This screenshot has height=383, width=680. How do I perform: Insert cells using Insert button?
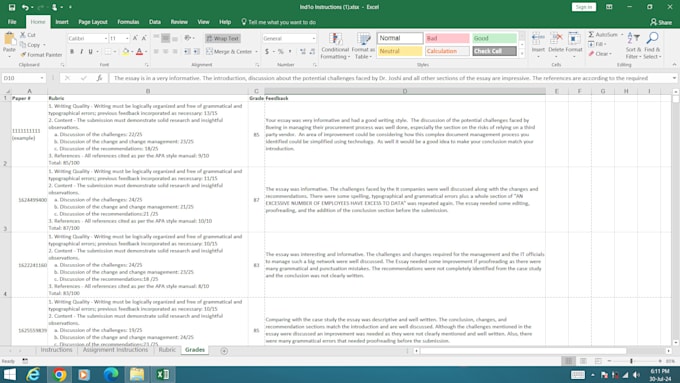click(538, 46)
